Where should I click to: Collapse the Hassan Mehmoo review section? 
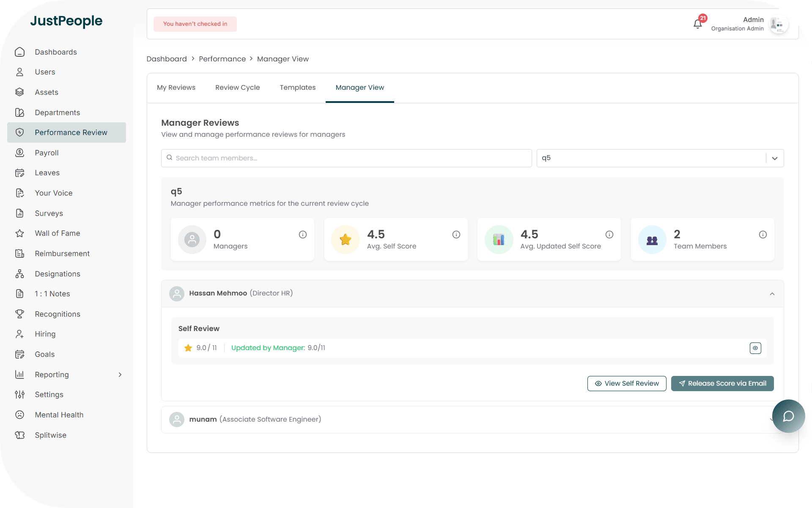[772, 294]
